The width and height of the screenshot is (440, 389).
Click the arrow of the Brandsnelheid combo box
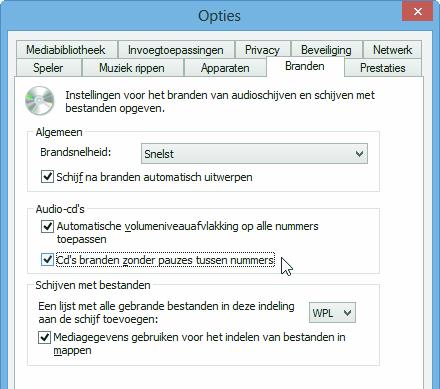coord(359,154)
